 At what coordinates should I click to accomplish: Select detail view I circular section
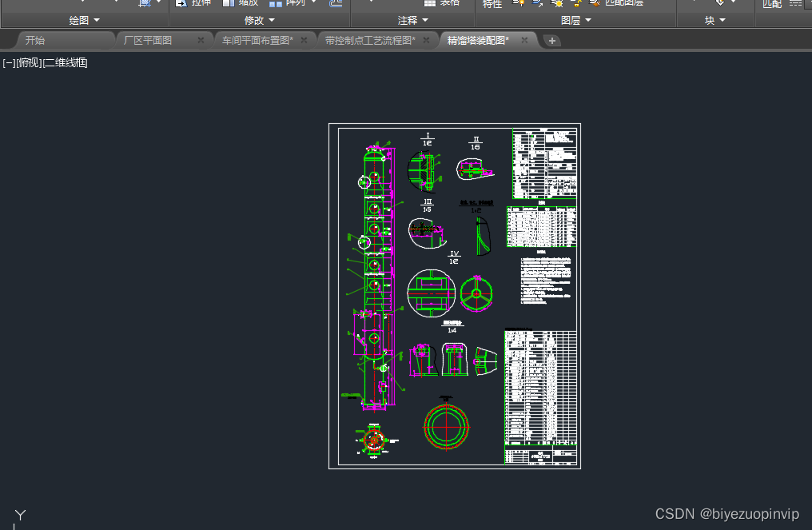click(424, 170)
